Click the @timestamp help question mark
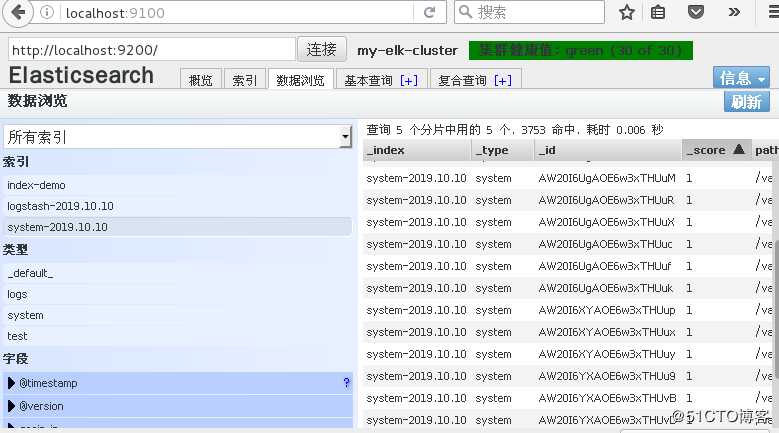This screenshot has height=433, width=779. point(346,383)
